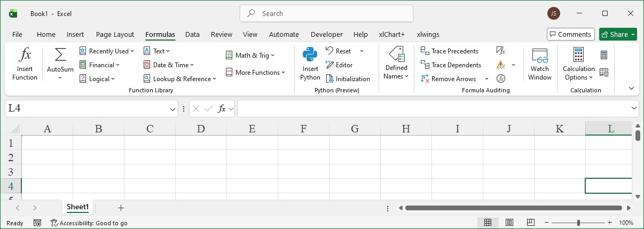Viewport: 644px width, 229px height.
Task: Open the Comments pane
Action: pyautogui.click(x=571, y=34)
